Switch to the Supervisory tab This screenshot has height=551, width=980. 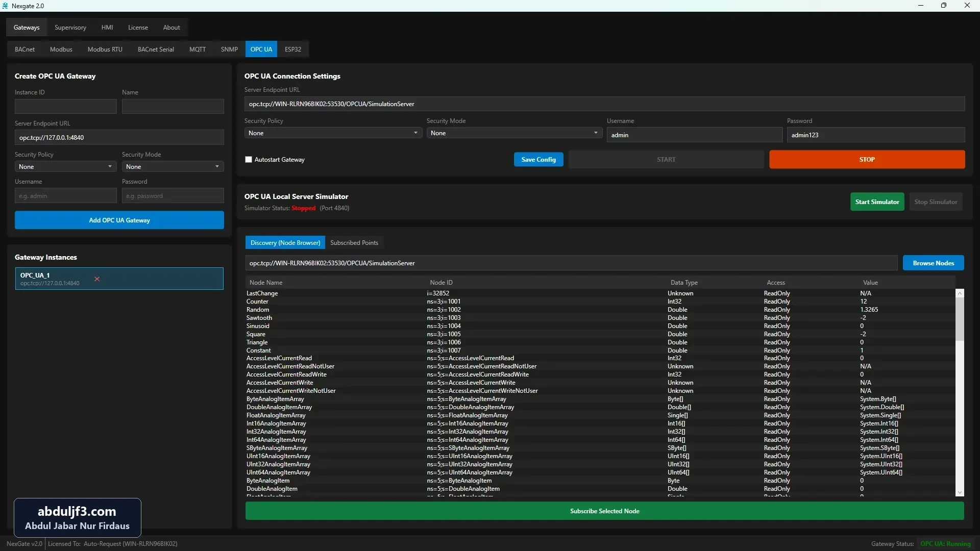(x=70, y=28)
